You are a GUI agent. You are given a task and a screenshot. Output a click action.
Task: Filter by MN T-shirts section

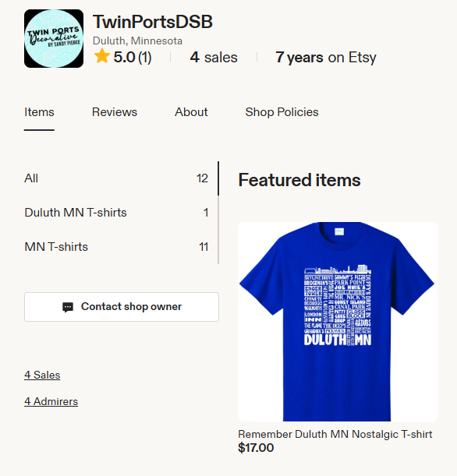click(x=116, y=247)
